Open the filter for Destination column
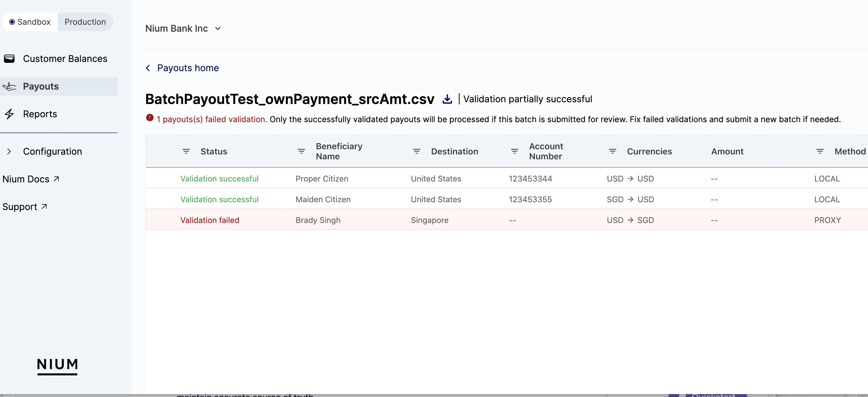The image size is (868, 397). (416, 152)
